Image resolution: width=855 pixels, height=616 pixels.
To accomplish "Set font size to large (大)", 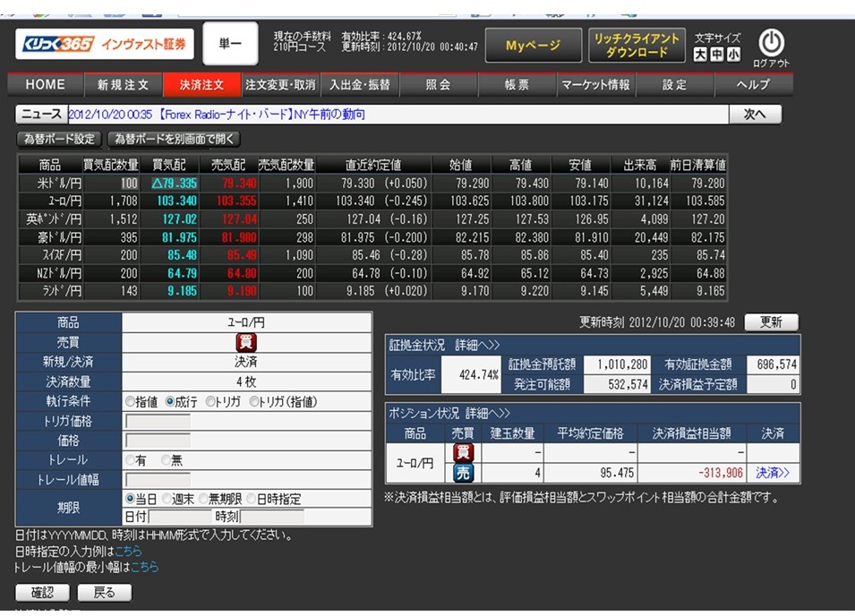I will pos(701,55).
